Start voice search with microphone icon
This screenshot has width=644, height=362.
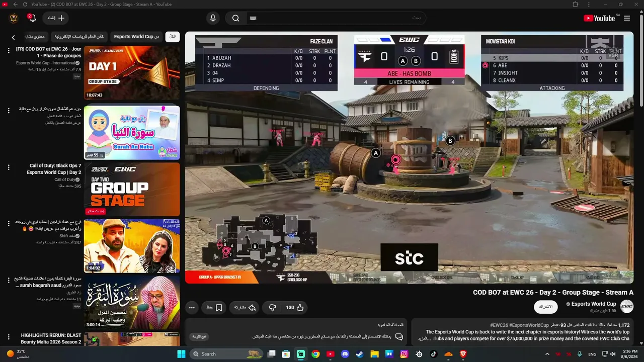coord(213,18)
